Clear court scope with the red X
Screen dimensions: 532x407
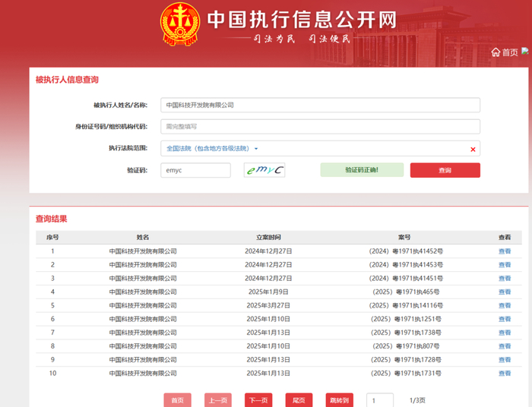(x=473, y=149)
